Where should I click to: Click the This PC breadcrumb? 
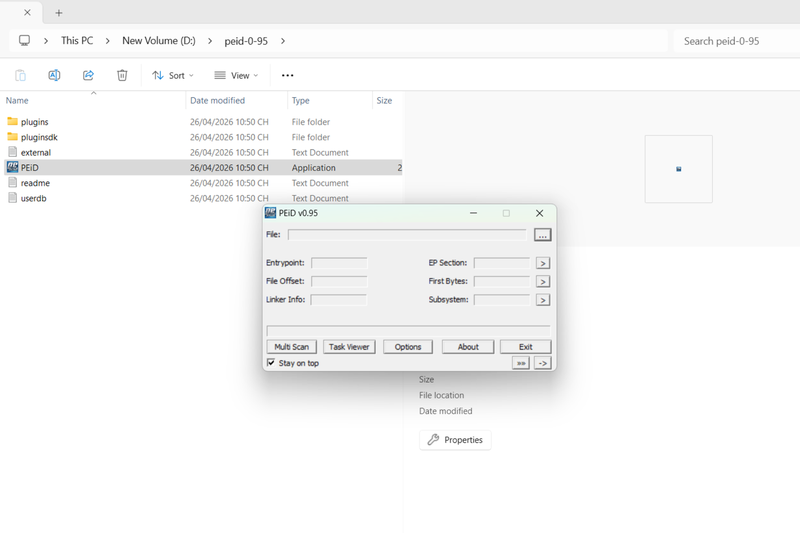(x=77, y=41)
